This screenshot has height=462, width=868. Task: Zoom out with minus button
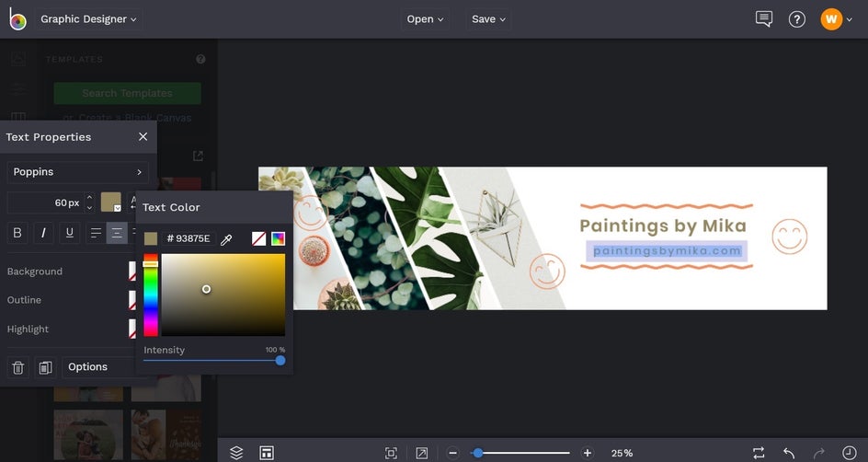click(452, 453)
